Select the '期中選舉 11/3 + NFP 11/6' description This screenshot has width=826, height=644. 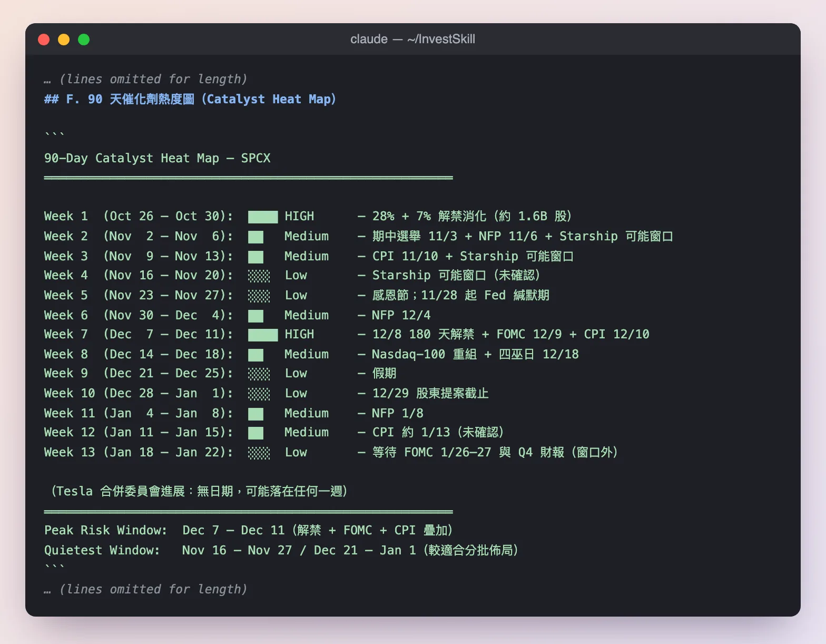[455, 236]
